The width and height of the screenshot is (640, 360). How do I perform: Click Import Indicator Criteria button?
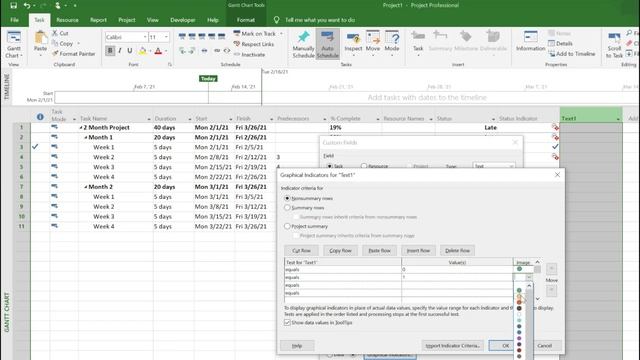coord(453,346)
